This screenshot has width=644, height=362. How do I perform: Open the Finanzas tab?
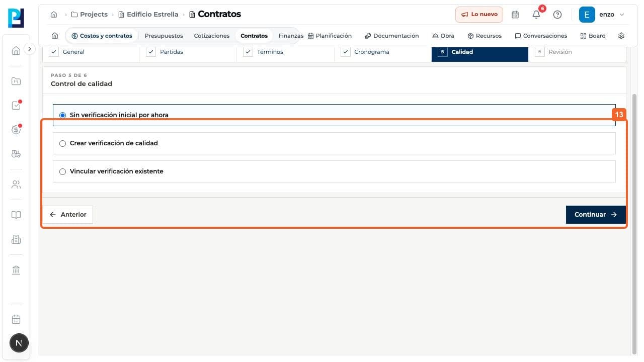coord(291,36)
